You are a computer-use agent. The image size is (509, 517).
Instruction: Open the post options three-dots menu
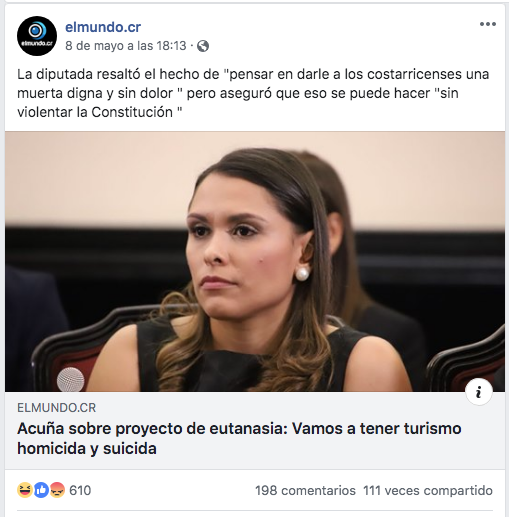(x=488, y=24)
